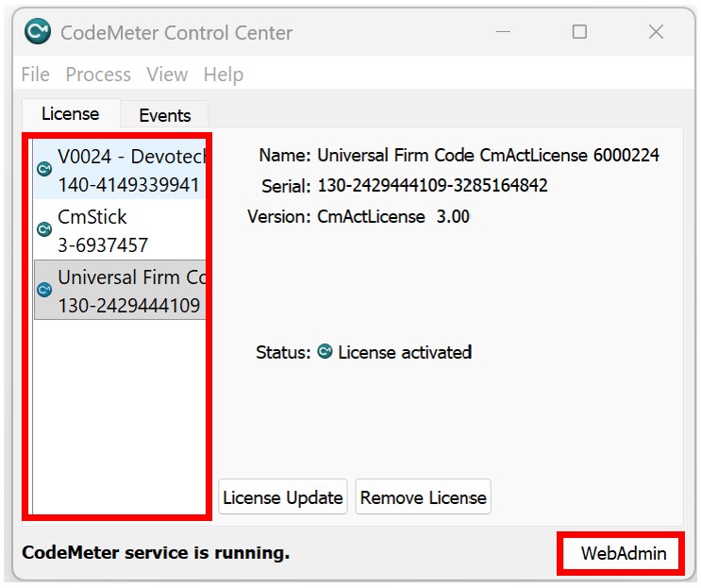
Task: Maximize the CodeMeter Control Center window
Action: tap(579, 32)
